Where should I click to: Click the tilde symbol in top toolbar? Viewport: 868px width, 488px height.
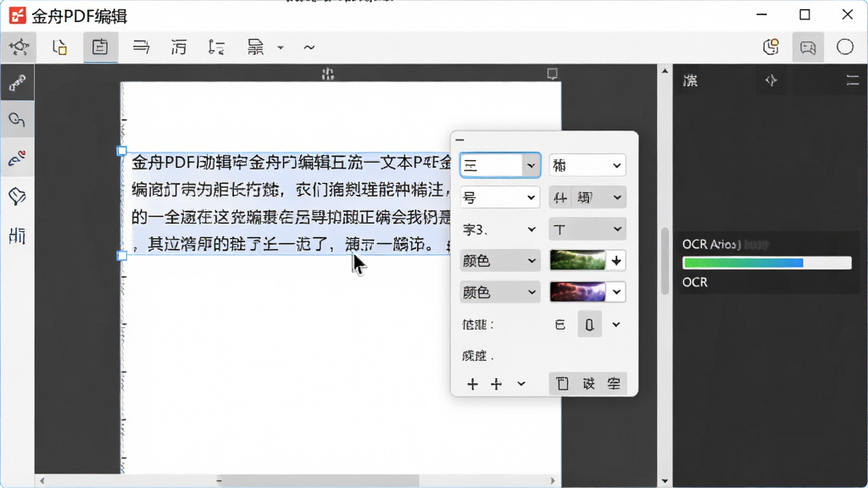(309, 47)
